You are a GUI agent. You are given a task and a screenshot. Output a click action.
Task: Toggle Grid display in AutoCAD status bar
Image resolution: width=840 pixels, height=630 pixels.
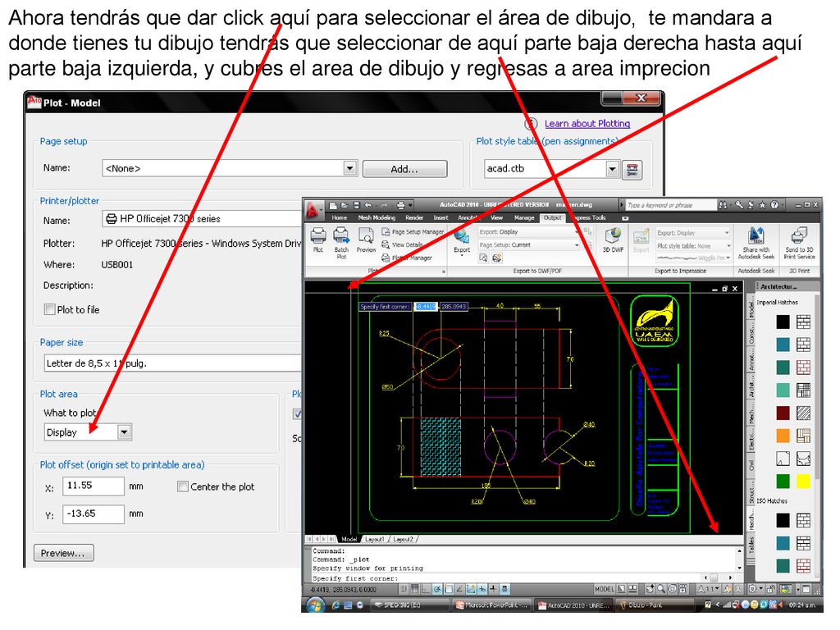[x=414, y=589]
